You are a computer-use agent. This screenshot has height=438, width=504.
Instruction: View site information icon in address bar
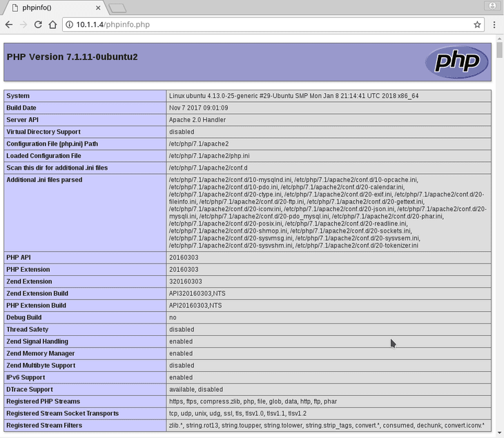coord(69,25)
